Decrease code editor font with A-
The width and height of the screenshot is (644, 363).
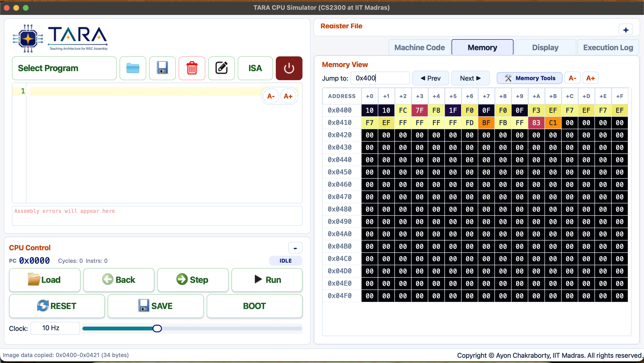click(x=271, y=96)
